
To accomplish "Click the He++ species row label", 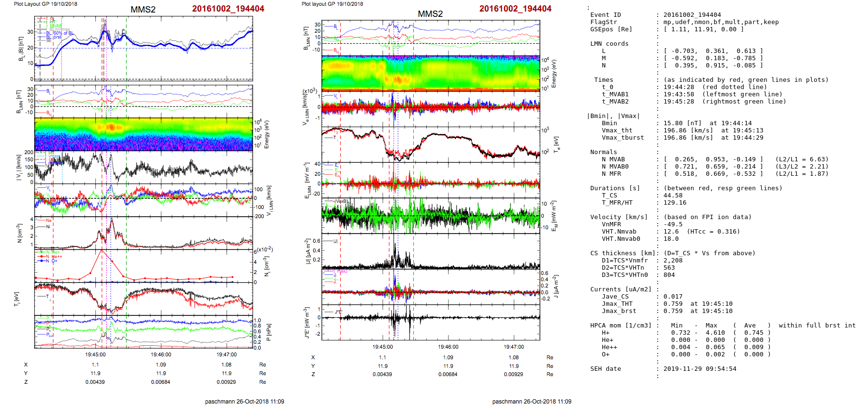I will [x=609, y=347].
